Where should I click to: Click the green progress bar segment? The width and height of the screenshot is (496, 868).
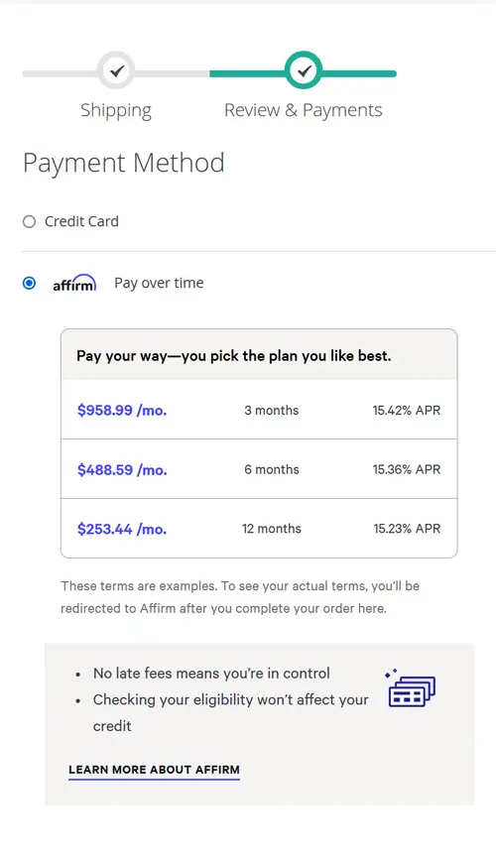303,73
